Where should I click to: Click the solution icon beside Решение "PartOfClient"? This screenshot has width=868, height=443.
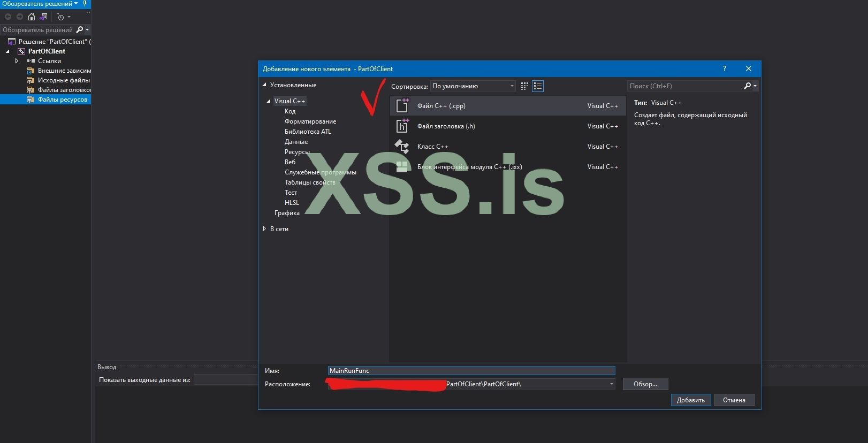tap(11, 42)
